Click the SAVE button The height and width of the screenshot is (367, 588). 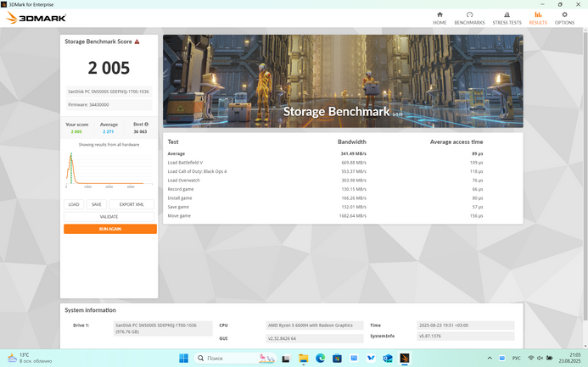tap(97, 204)
